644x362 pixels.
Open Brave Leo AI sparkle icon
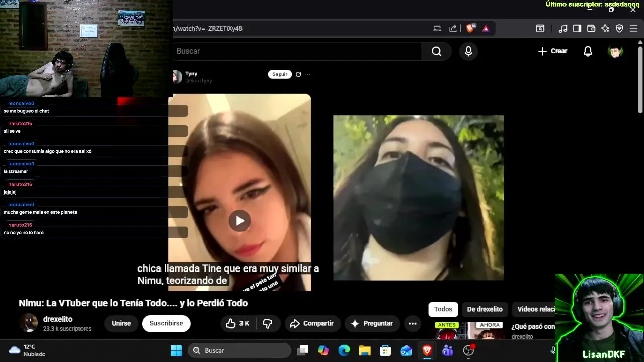coord(605,29)
